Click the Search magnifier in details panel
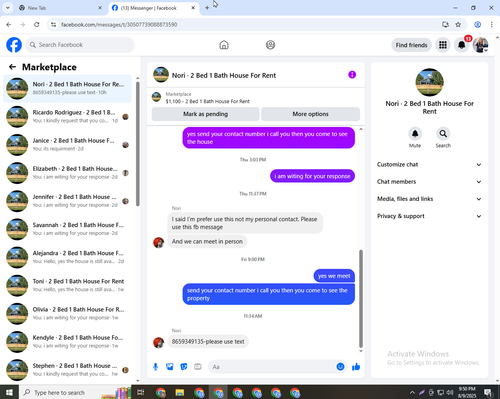This screenshot has height=399, width=500. click(443, 134)
